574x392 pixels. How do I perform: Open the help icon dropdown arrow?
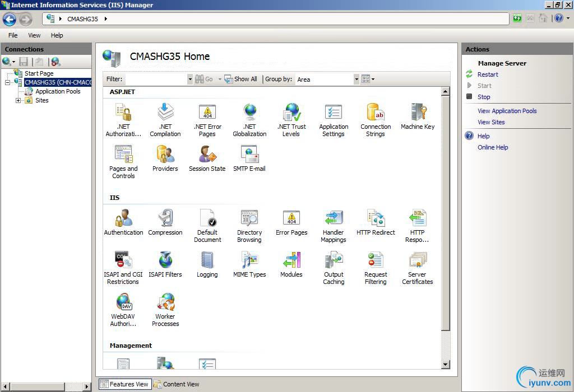point(568,18)
